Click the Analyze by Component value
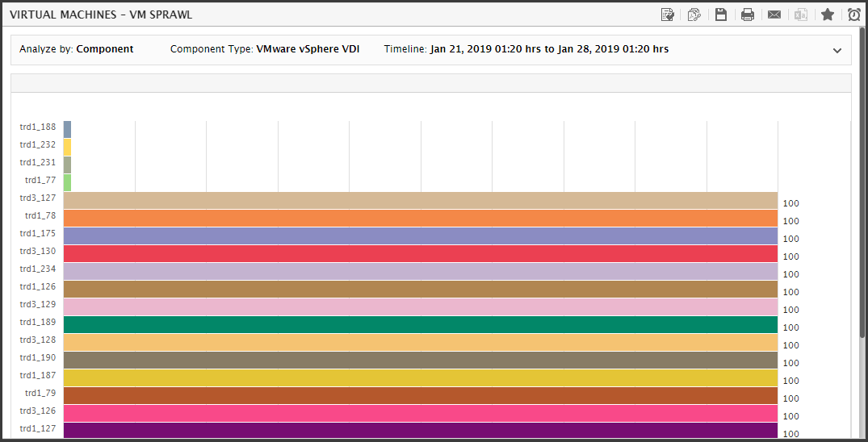Screen dimensions: 868x442 [x=105, y=49]
